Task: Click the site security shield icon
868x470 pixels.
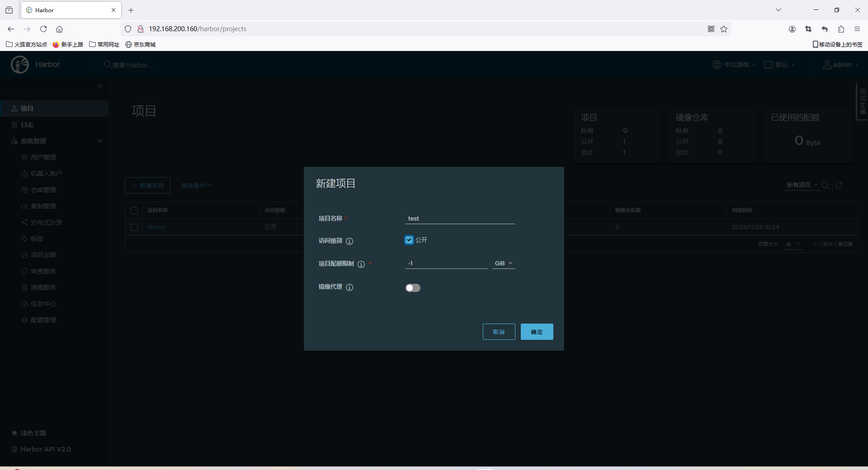Action: pyautogui.click(x=128, y=29)
